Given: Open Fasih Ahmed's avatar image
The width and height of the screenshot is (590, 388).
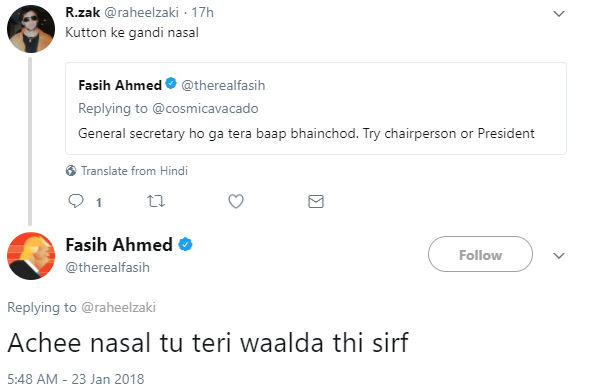Looking at the screenshot, I should 31,256.
